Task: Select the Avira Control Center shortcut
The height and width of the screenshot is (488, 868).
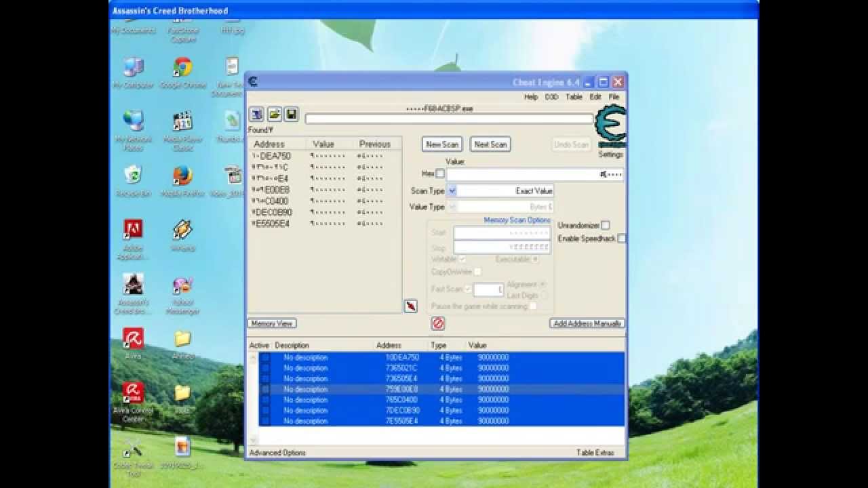Action: coord(133,402)
